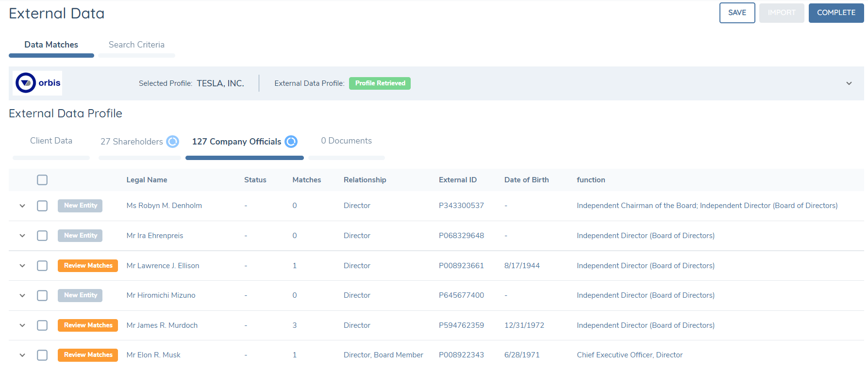Click Review Matches badge for Lawrence J. Ellison
Image resolution: width=868 pixels, height=370 pixels.
(88, 266)
